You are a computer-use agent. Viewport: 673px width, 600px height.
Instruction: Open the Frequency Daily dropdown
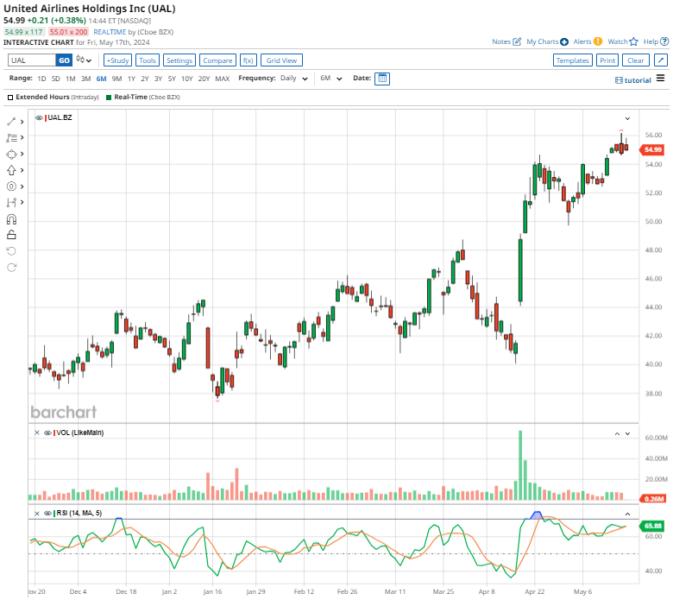pos(294,79)
